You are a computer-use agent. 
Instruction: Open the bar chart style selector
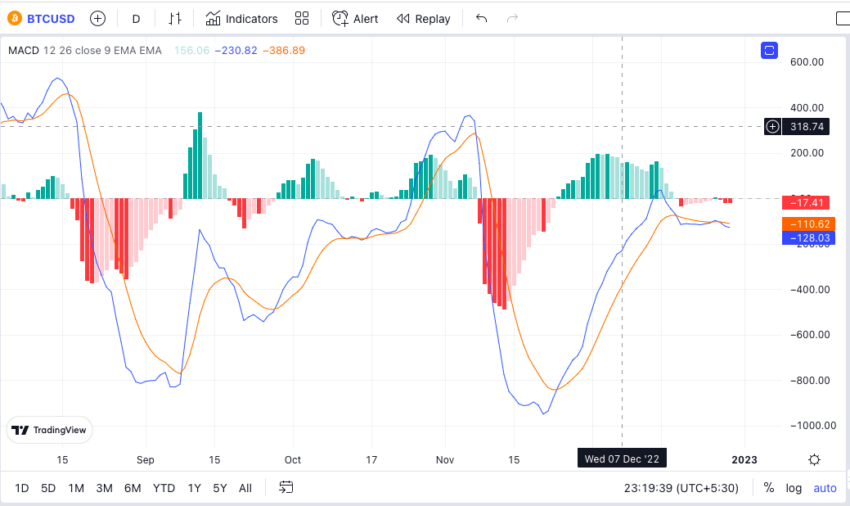pyautogui.click(x=175, y=18)
